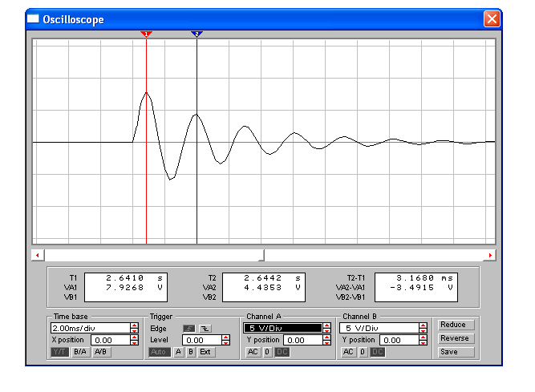
Task: Decrease the time base scale value
Action: click(x=135, y=330)
